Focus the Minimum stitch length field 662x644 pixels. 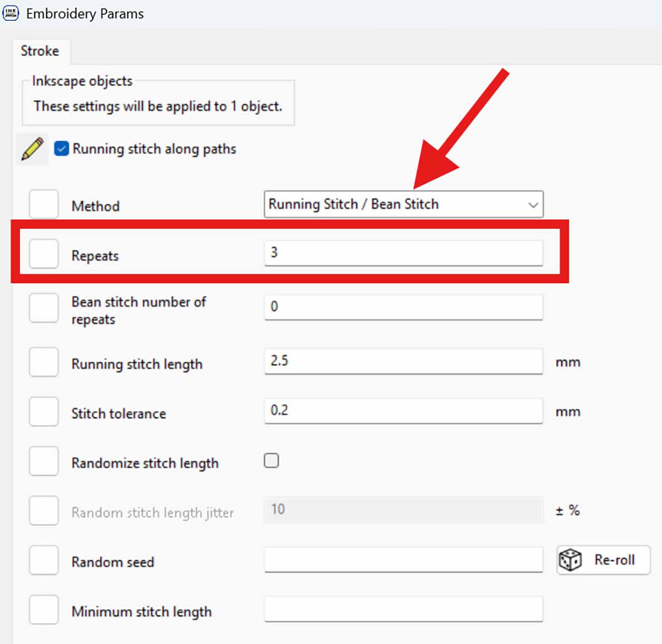[x=403, y=609]
